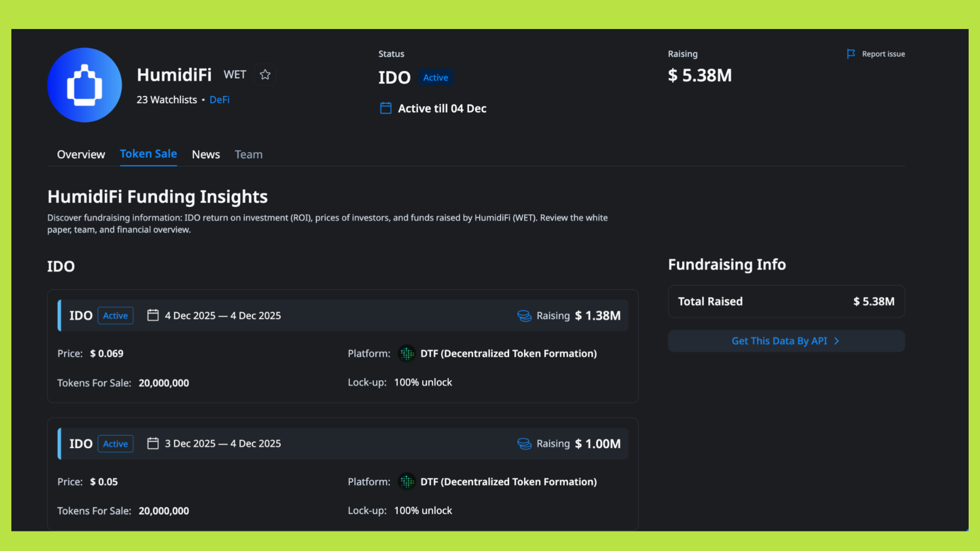Viewport: 980px width, 551px height.
Task: Toggle the watchlist star next to WET
Action: point(265,74)
